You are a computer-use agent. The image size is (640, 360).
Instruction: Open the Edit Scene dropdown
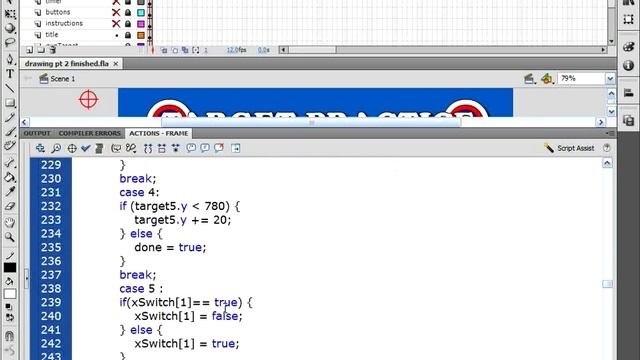[529, 79]
